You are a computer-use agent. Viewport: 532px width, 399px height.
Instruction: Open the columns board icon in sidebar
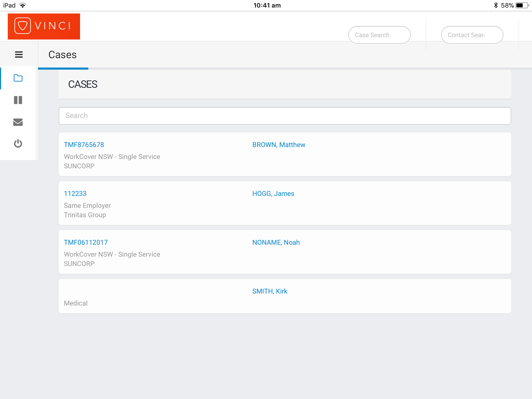18,100
